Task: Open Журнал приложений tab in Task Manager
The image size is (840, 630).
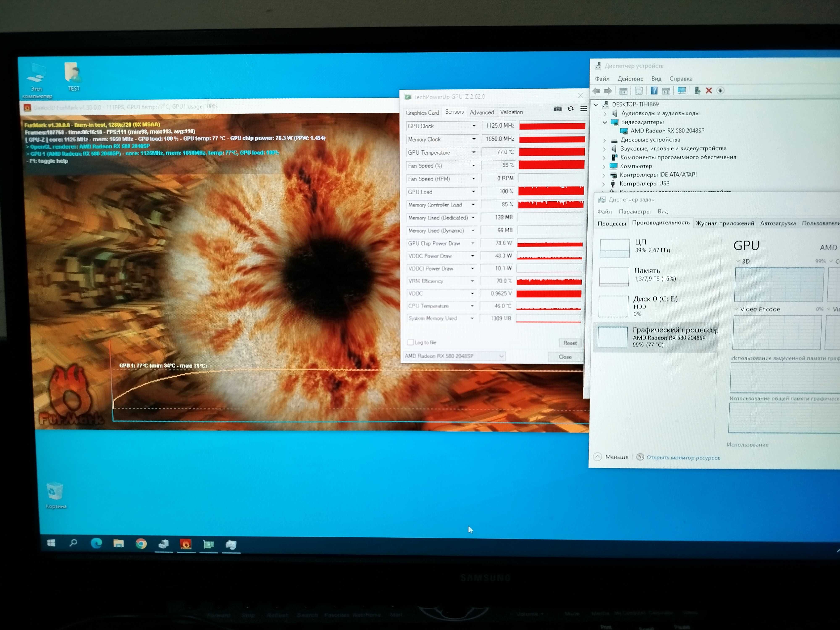Action: pyautogui.click(x=724, y=223)
